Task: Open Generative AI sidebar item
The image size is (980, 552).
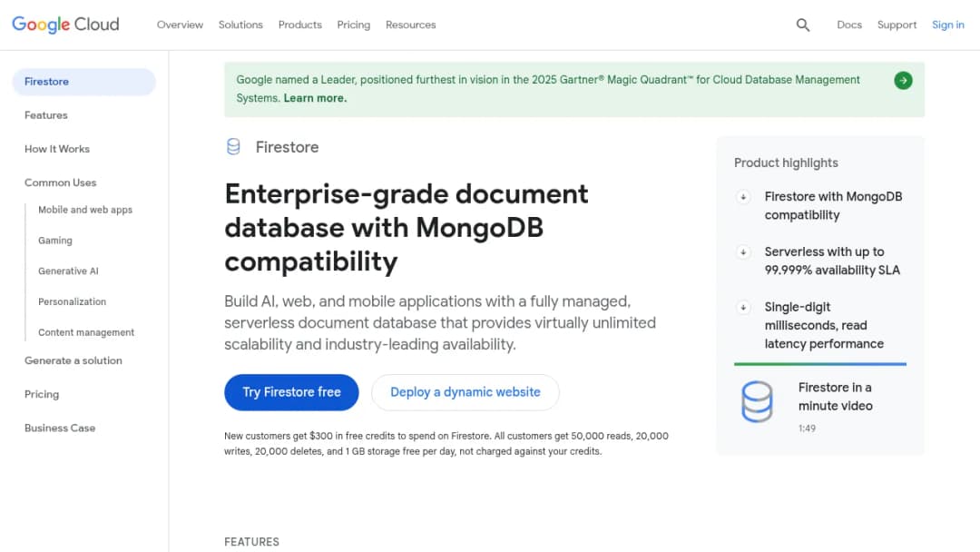Action: click(68, 271)
